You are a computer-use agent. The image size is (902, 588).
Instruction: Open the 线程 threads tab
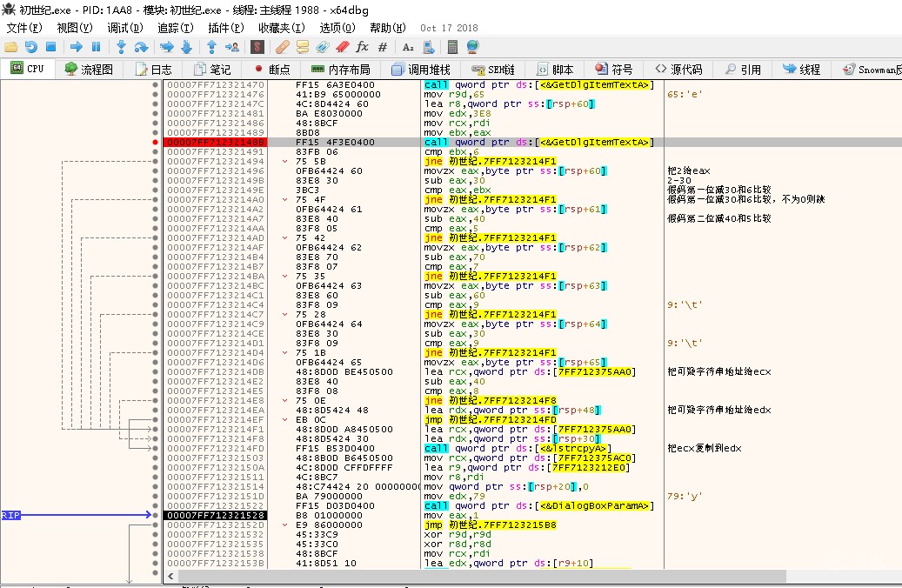point(802,69)
